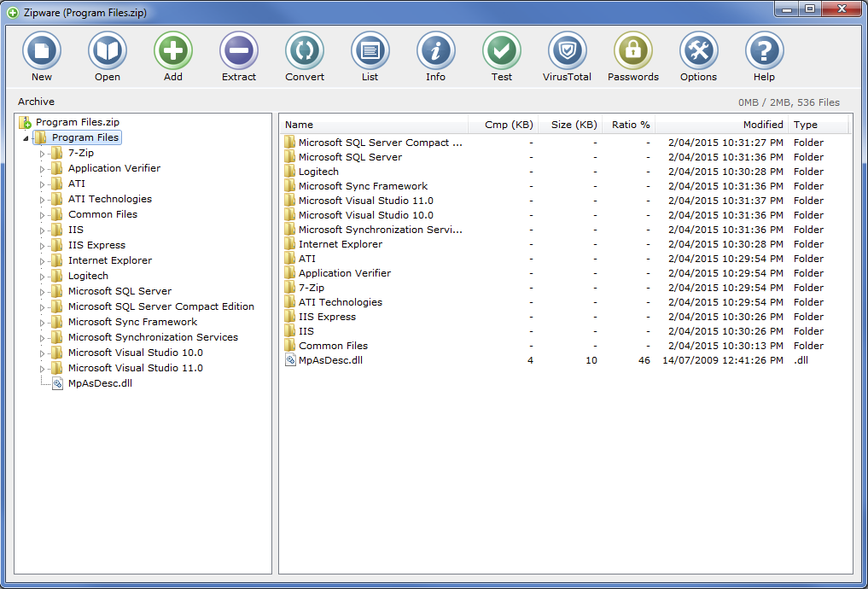Viewport: 868px width, 589px height.
Task: Select Microsoft Visual Studio 10.0 in tree
Action: [136, 353]
